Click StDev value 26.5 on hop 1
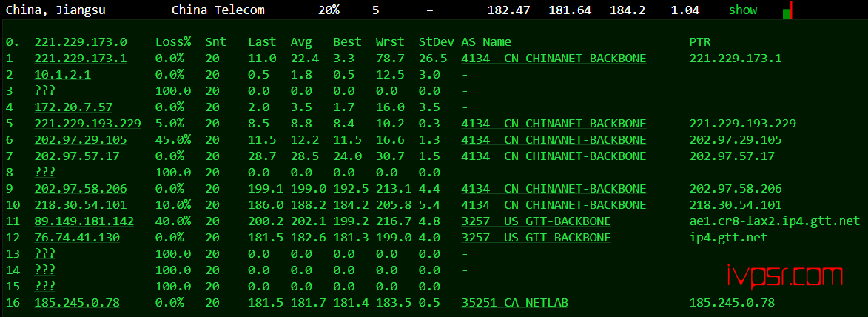This screenshot has height=317, width=868. [433, 59]
